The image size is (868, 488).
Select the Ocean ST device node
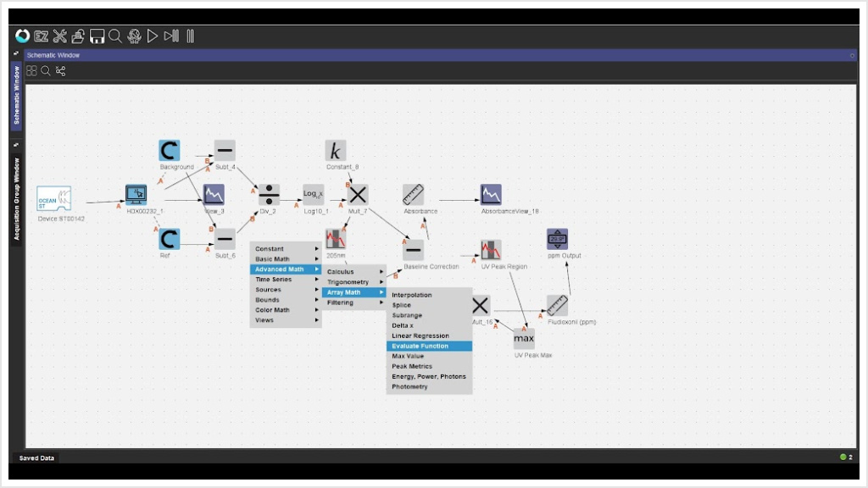[x=53, y=198]
